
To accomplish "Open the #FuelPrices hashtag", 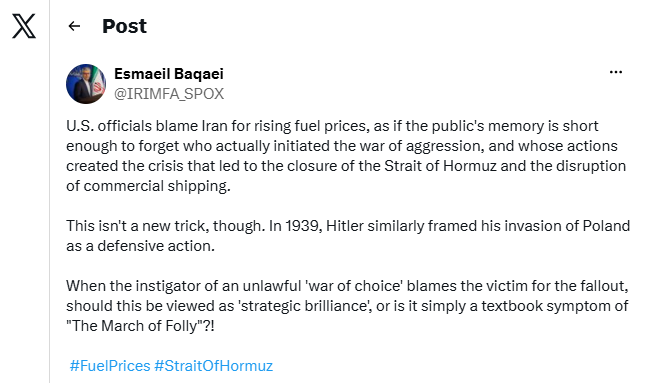I will pyautogui.click(x=110, y=366).
